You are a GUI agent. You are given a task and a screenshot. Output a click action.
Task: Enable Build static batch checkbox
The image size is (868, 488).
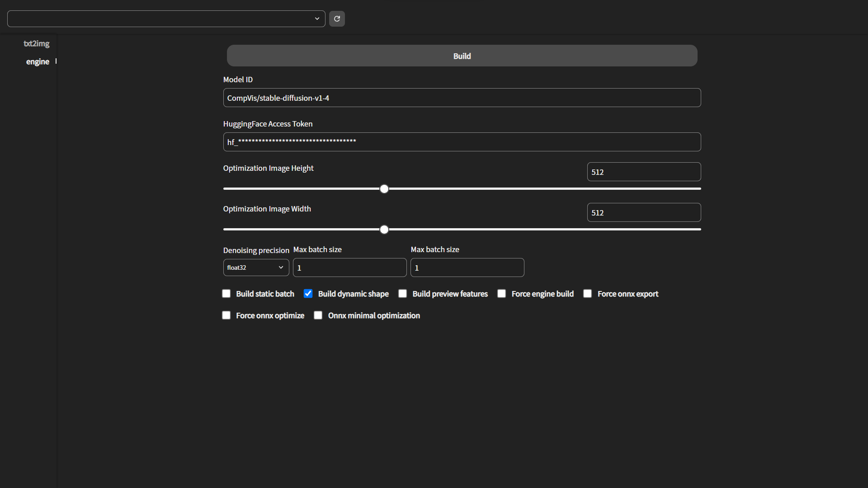click(x=226, y=294)
